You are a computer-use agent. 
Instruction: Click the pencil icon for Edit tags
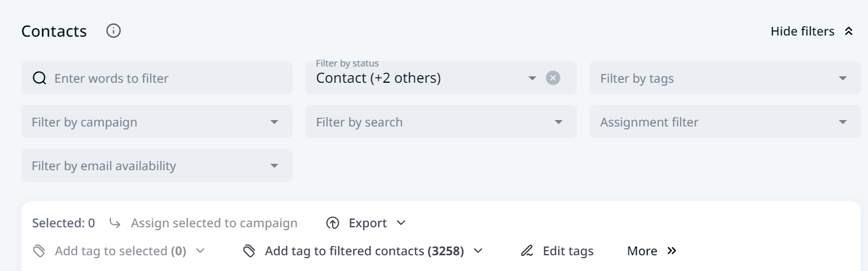coord(527,251)
